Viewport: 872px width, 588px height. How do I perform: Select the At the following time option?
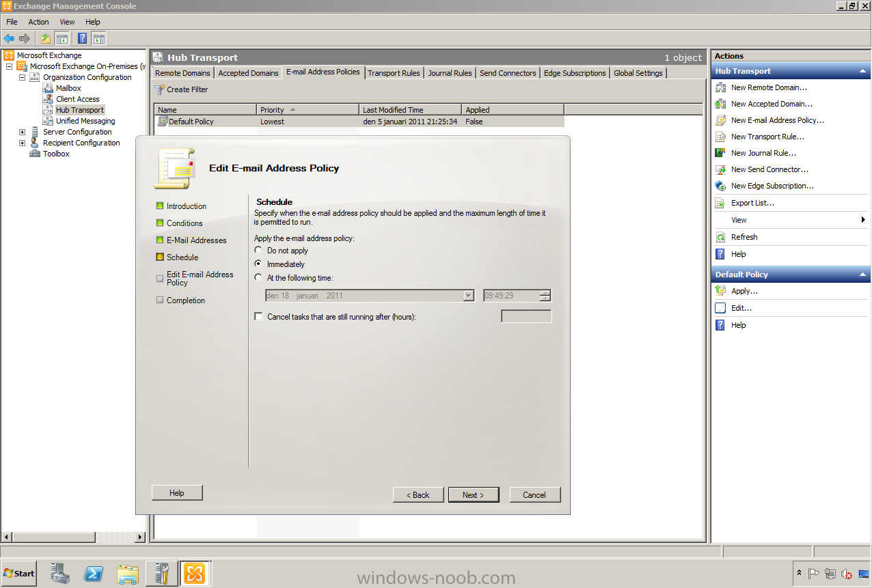(x=258, y=277)
